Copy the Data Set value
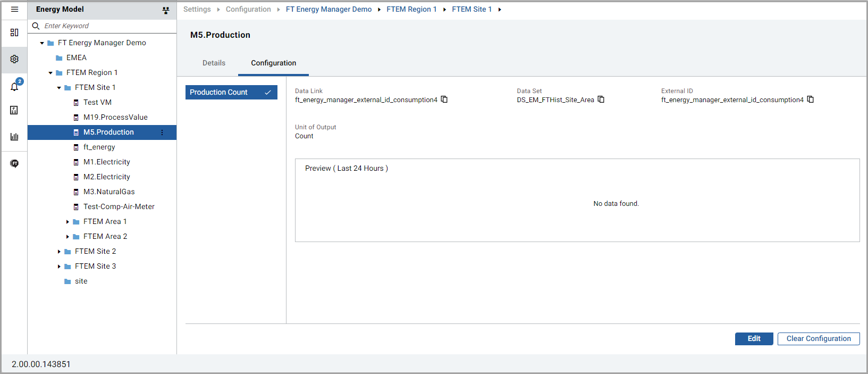 coord(601,99)
